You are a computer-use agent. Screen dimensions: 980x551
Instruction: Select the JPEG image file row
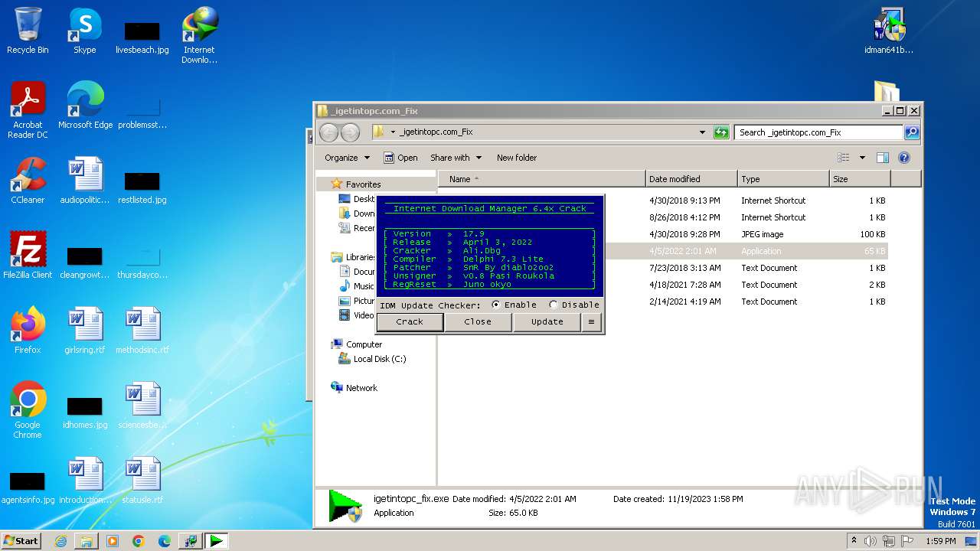[663, 234]
